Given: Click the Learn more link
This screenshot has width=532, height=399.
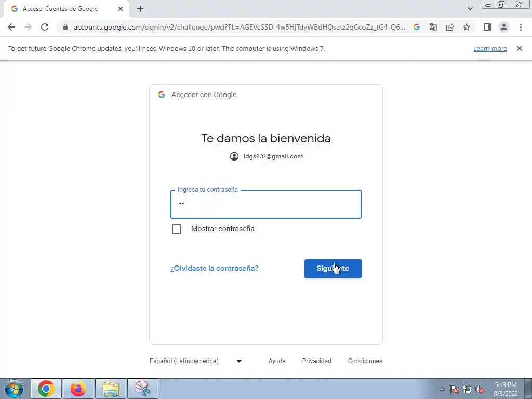Looking at the screenshot, I should 490,49.
